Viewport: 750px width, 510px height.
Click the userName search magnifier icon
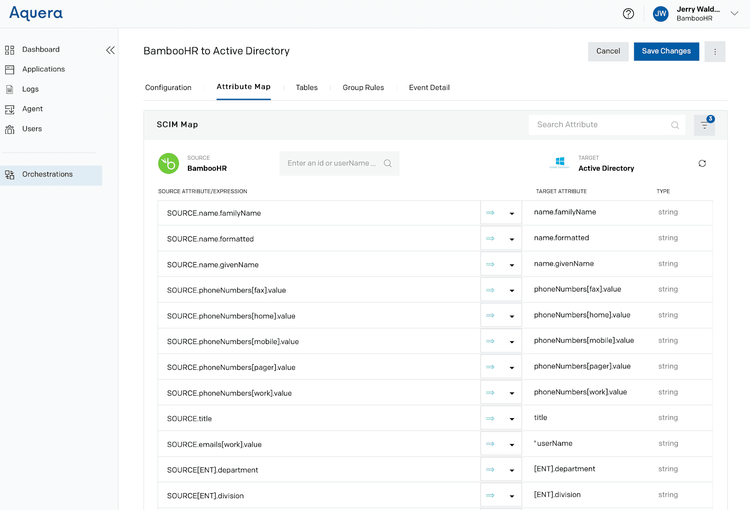(x=387, y=164)
